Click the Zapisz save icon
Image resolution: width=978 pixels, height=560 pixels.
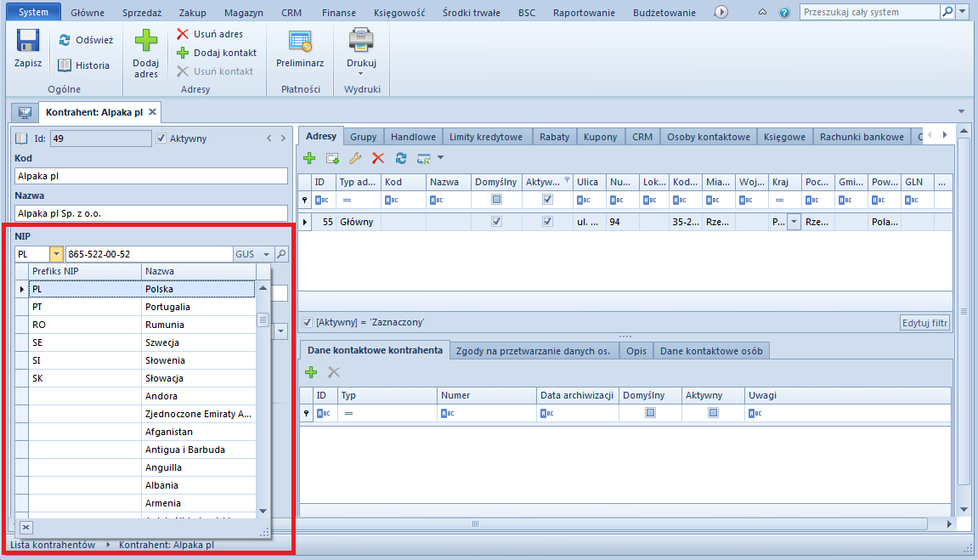point(28,41)
